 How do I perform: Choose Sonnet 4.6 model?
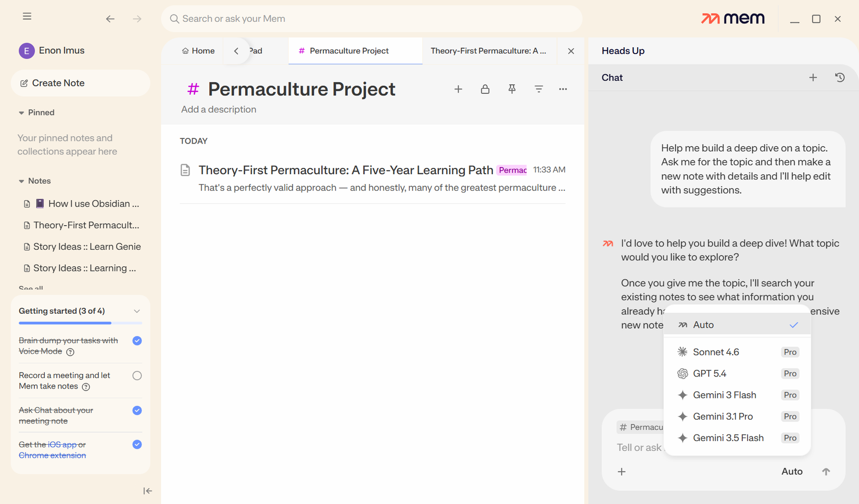tap(737, 352)
